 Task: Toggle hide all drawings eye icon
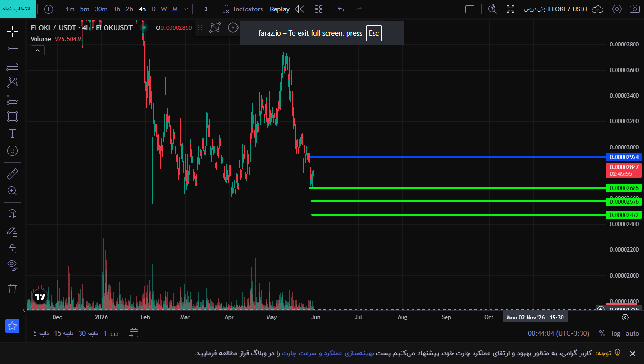[x=12, y=264]
